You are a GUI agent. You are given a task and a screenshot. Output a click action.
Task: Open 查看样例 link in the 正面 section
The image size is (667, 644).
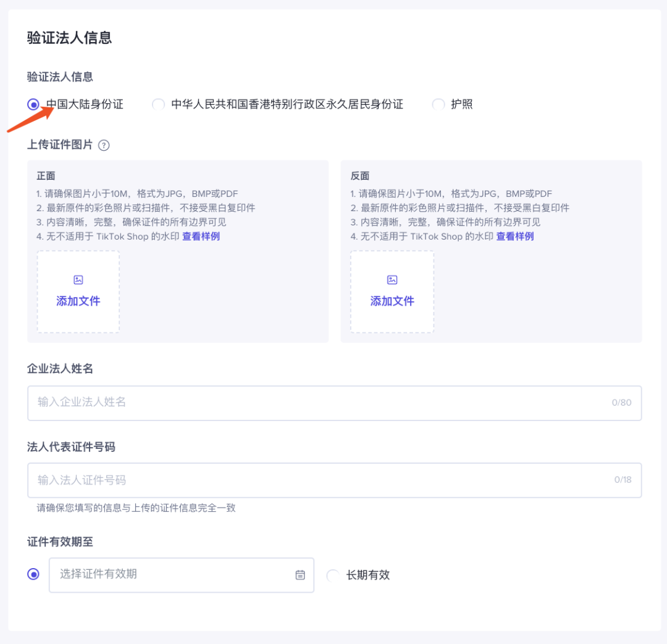coord(201,236)
